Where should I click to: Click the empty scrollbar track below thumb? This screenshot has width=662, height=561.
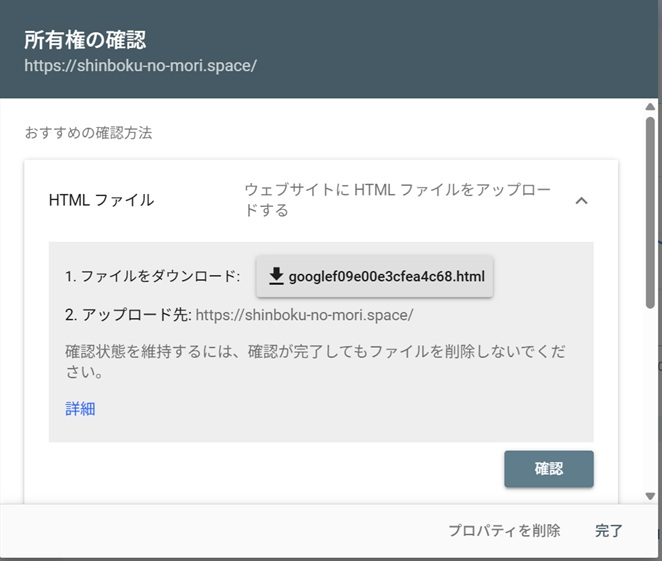click(x=651, y=400)
